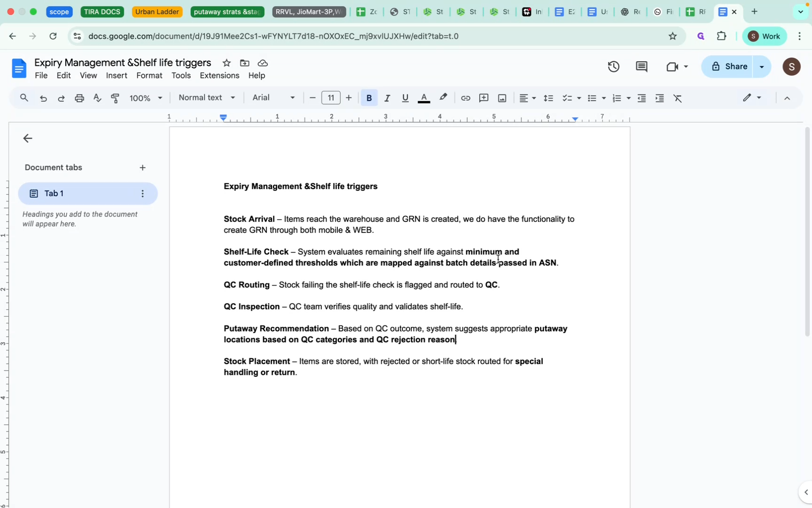The height and width of the screenshot is (508, 812).
Task: Toggle bold formatting
Action: pos(369,98)
